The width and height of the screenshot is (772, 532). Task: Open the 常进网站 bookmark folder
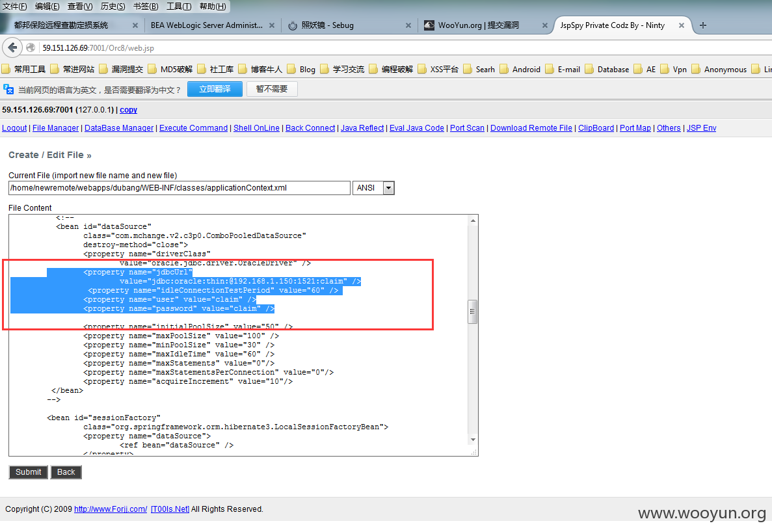click(x=73, y=70)
